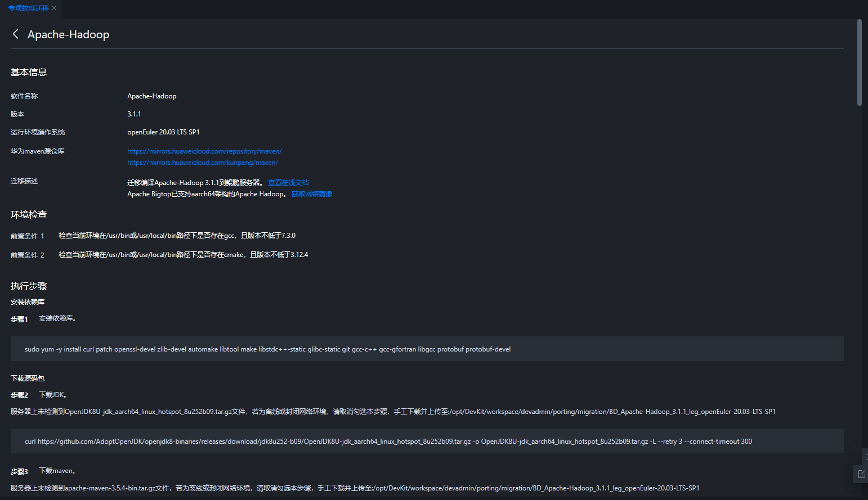Click the 前置条件 2 cmake check text
Image resolution: width=868 pixels, height=500 pixels.
183,255
